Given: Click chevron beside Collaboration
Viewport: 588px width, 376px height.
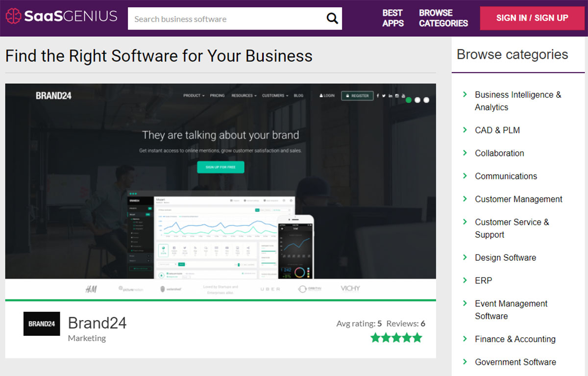Looking at the screenshot, I should [465, 152].
